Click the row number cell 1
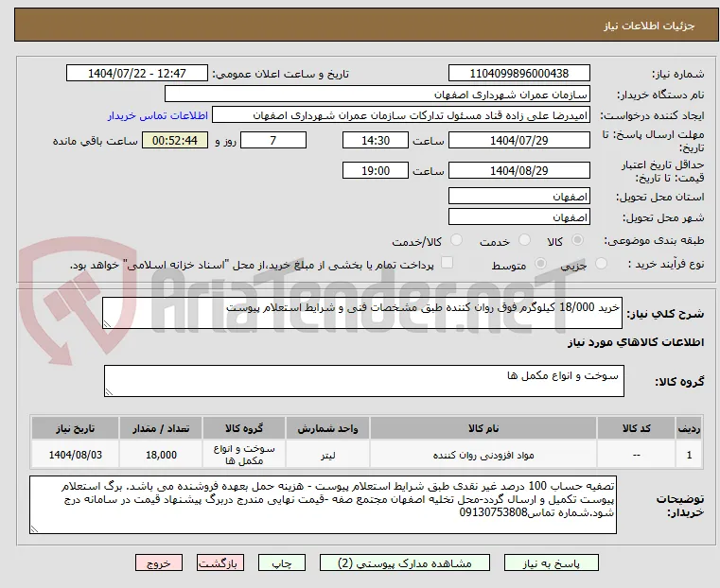The image size is (720, 588). [x=689, y=455]
